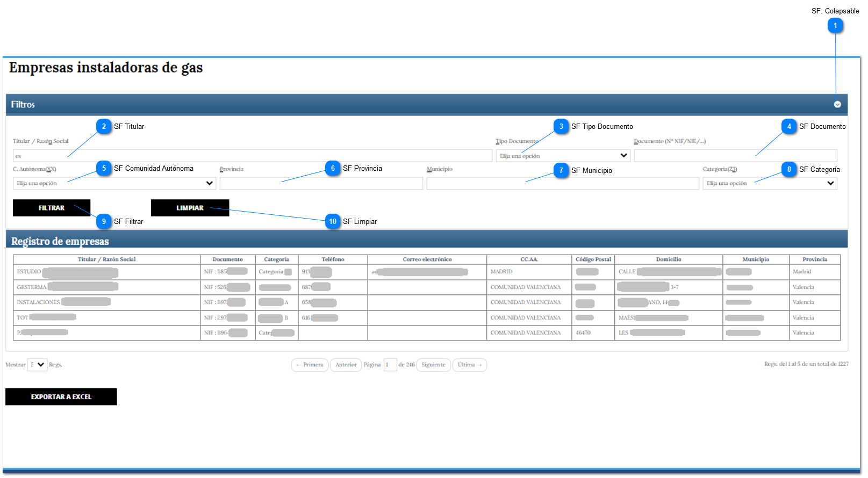
Task: Go to the Primera page
Action: point(310,365)
